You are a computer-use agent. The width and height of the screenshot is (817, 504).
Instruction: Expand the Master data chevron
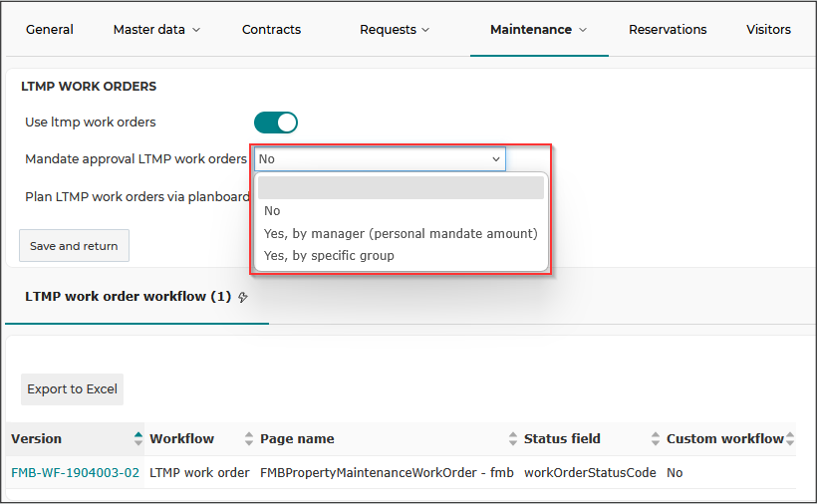click(196, 30)
